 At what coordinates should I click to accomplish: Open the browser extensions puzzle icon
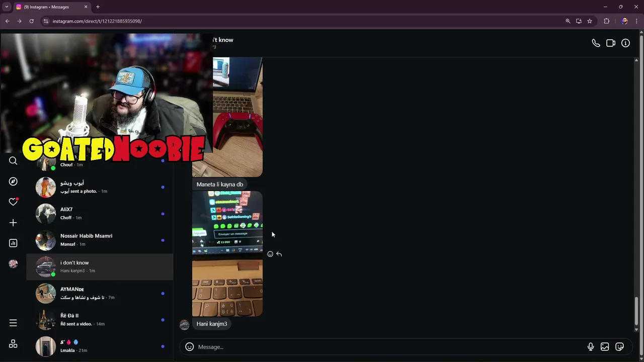click(606, 21)
